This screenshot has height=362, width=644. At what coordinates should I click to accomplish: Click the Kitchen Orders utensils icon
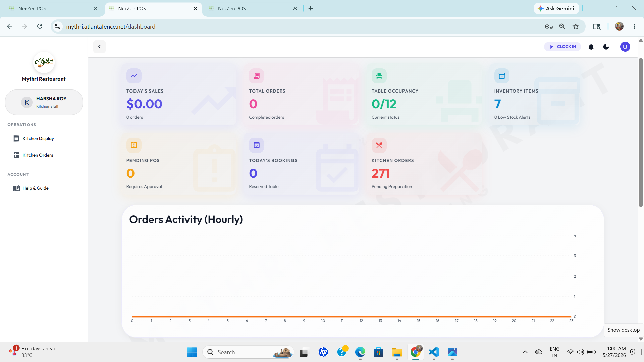coord(379,145)
